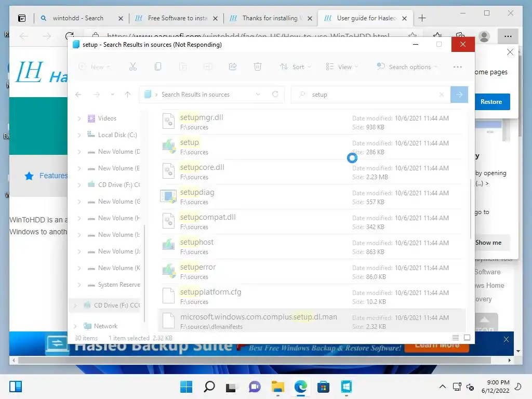Screen dimensions: 532x399
Task: Click the Features link on webpage
Action: (53, 176)
